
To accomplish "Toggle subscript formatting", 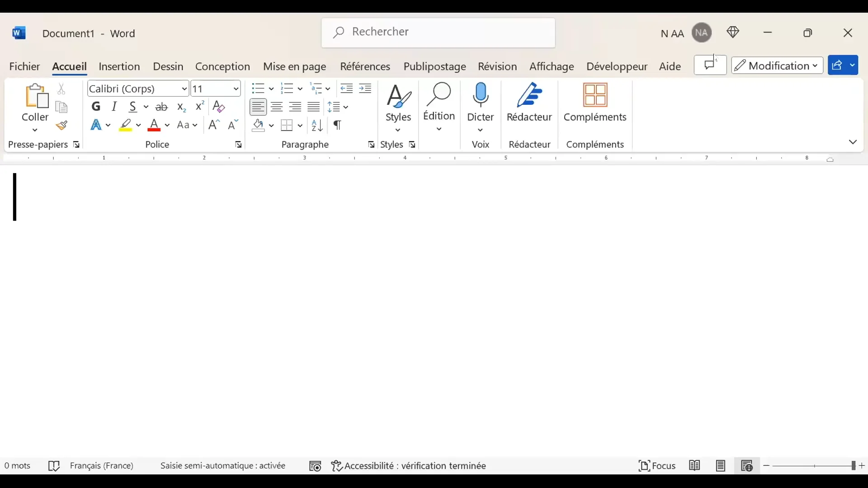I will (182, 107).
